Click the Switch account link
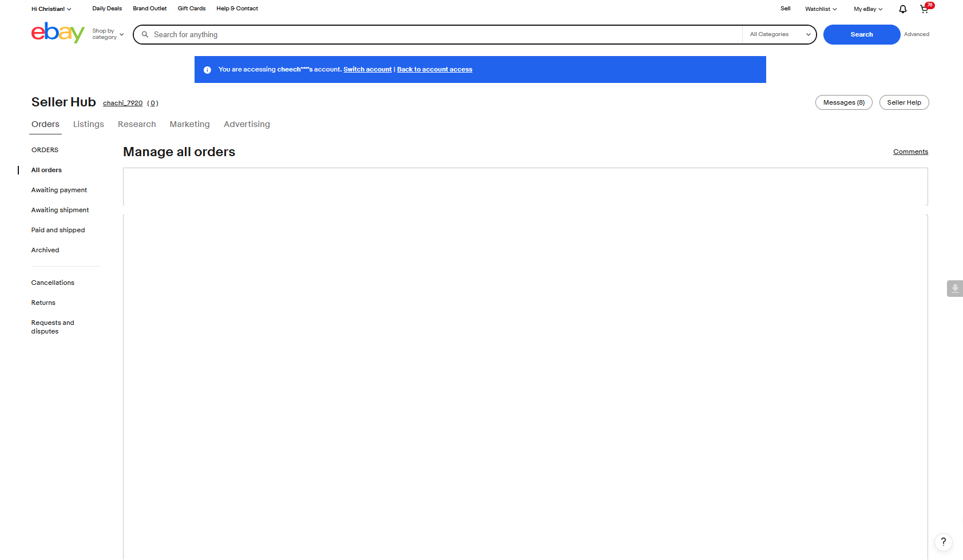The width and height of the screenshot is (963, 560). 367,70
